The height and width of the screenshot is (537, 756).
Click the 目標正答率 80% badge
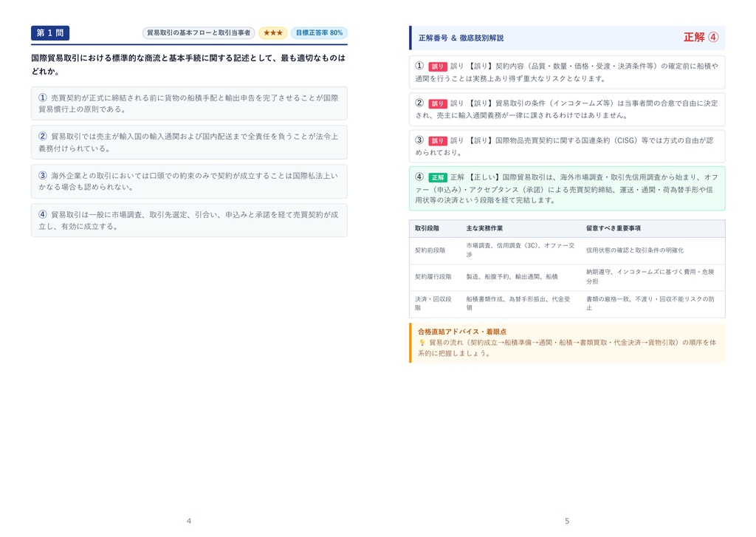(x=319, y=33)
